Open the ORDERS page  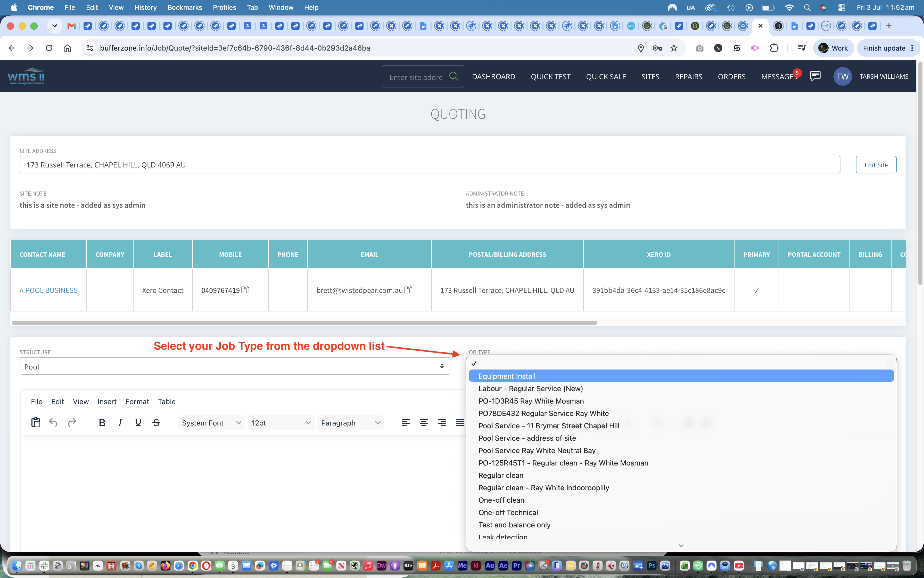[x=732, y=76]
